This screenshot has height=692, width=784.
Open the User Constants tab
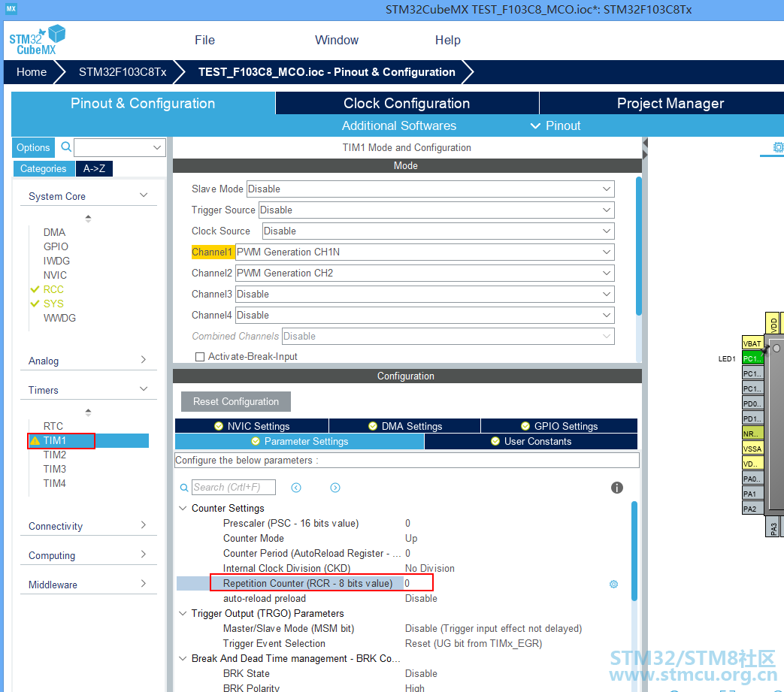(x=531, y=441)
